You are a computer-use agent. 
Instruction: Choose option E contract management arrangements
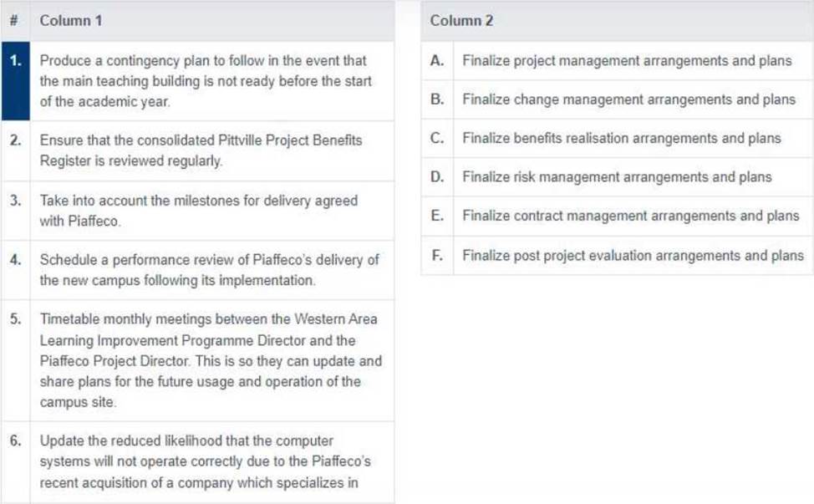[617, 216]
